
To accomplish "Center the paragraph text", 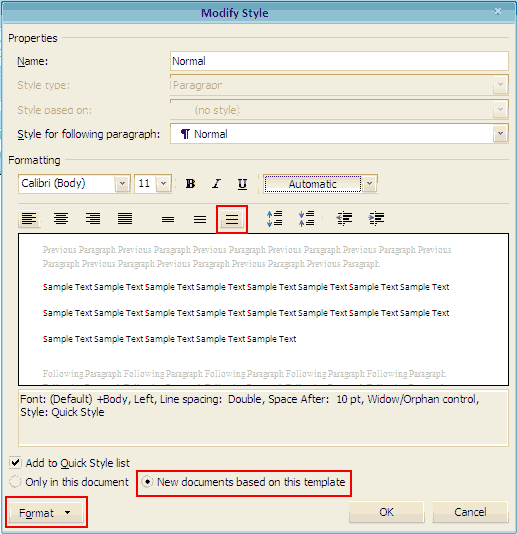I will click(61, 218).
